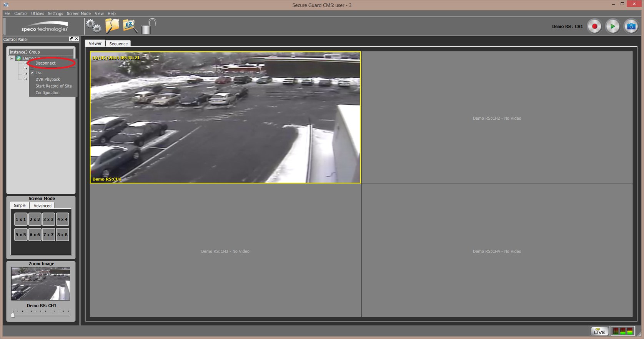Viewport: 644px width, 339px height.
Task: Select the Simple screen mode tab
Action: click(x=20, y=205)
